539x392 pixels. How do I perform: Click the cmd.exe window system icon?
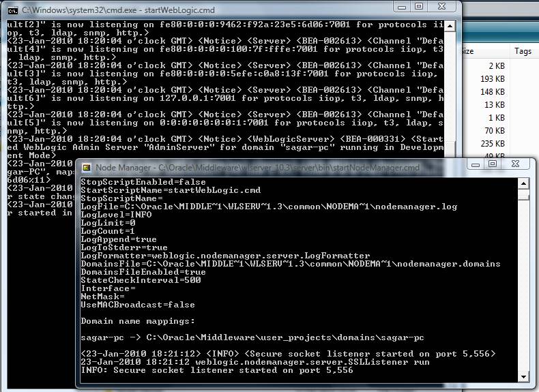pos(12,11)
